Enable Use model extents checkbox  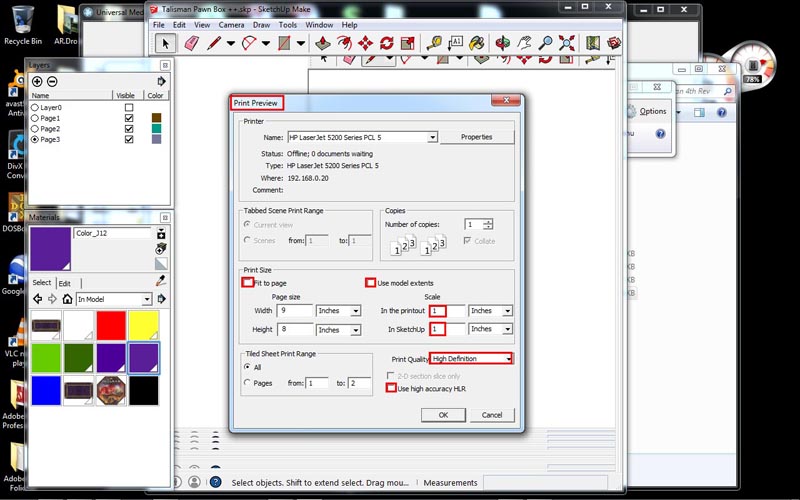pos(370,283)
